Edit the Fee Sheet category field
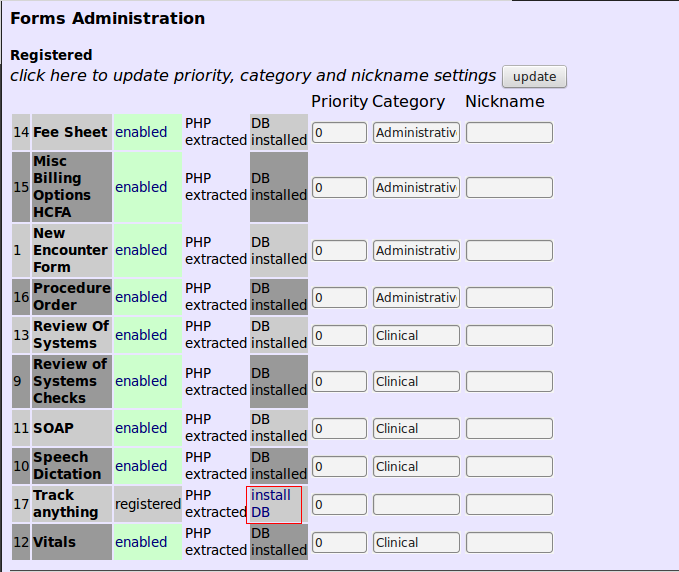679x572 pixels. [416, 132]
